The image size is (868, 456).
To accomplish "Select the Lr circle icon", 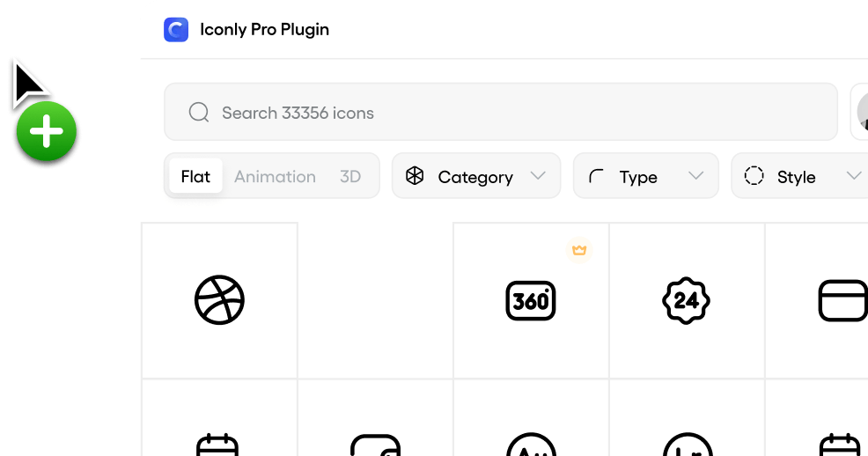I will [687, 445].
